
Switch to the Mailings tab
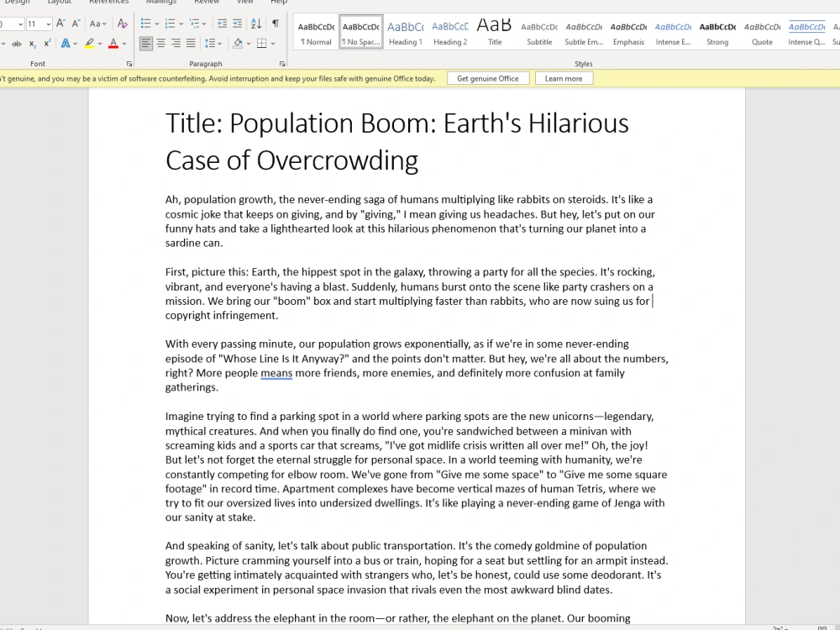click(161, 2)
